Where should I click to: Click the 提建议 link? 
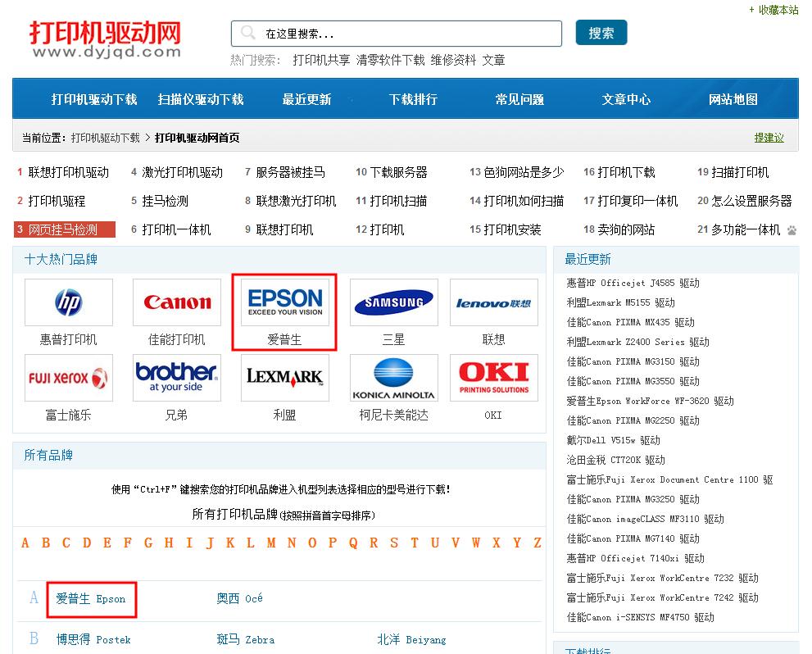pyautogui.click(x=769, y=138)
